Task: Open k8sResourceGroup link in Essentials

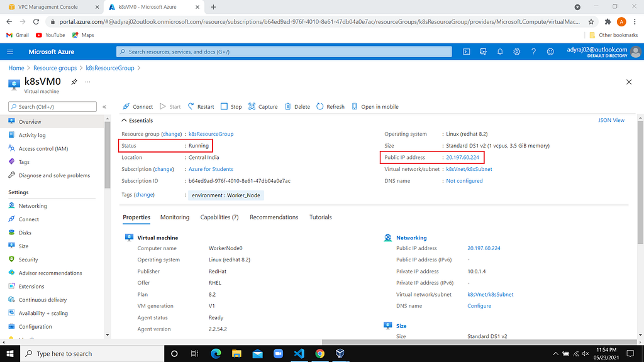Action: point(211,134)
